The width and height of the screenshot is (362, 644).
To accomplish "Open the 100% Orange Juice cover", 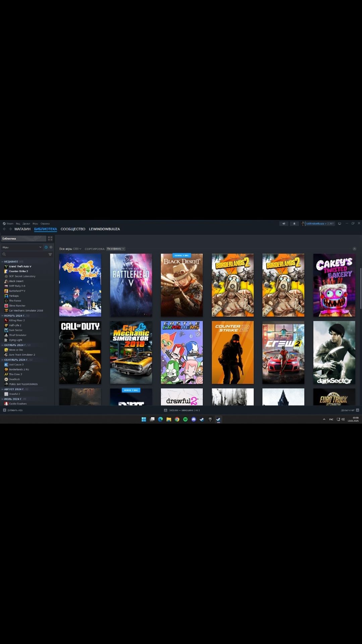I will click(x=80, y=285).
